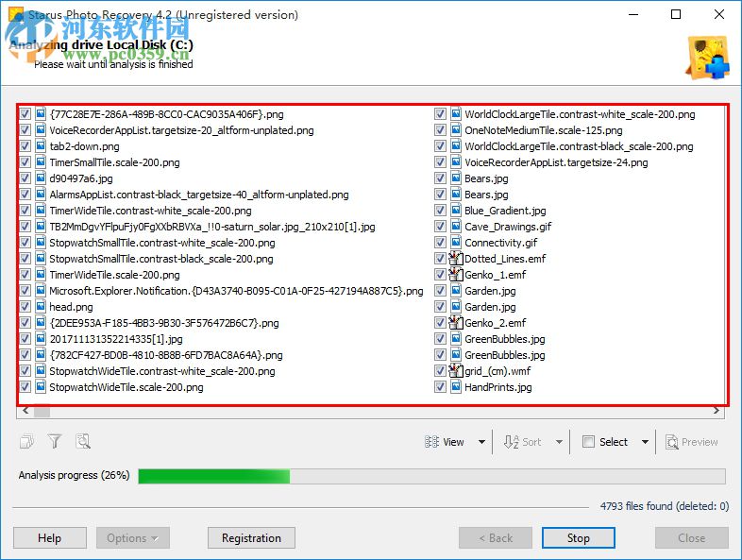Click the find file magnifier icon
Screen dimensions: 742x560
point(83,442)
